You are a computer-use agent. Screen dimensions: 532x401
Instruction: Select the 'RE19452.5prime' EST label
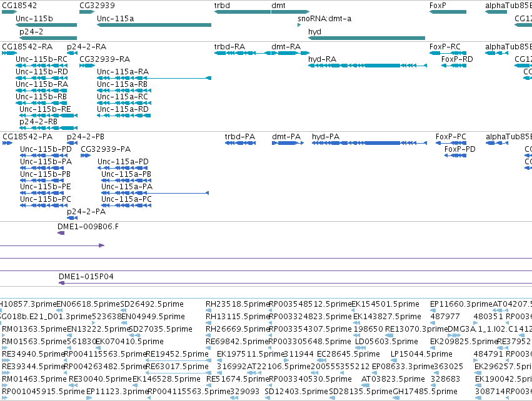pos(177,354)
